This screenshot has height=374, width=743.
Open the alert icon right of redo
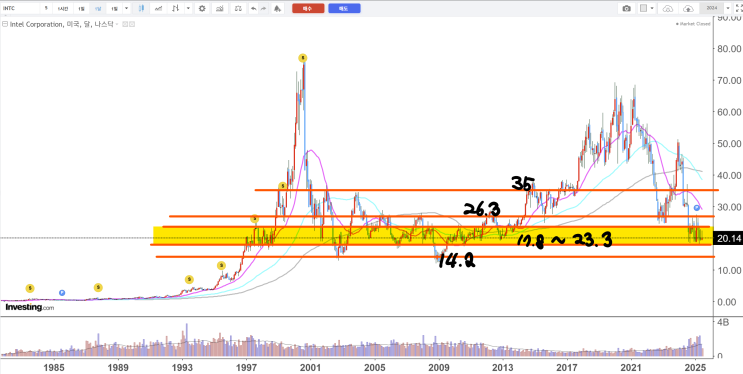click(277, 9)
